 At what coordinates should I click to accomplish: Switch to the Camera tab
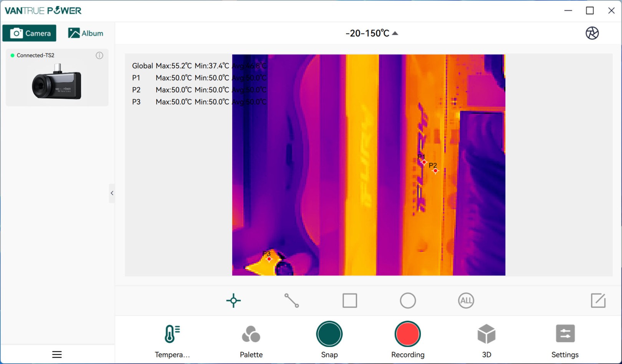click(30, 33)
